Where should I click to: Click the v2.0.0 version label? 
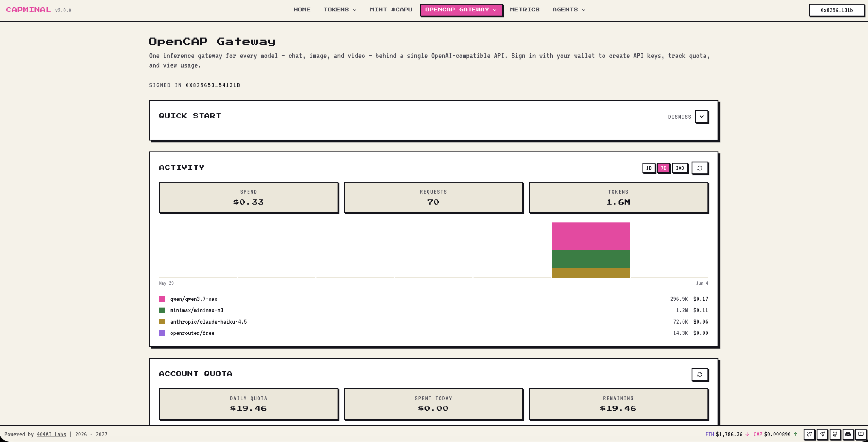[63, 10]
